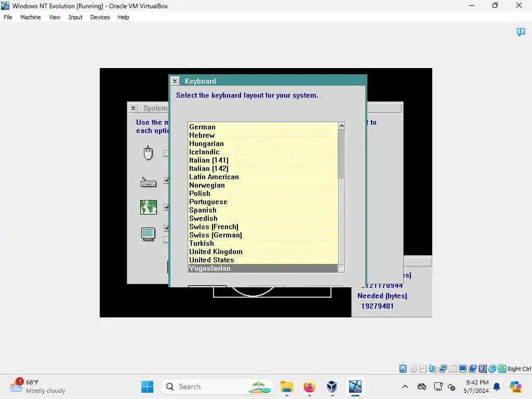The height and width of the screenshot is (399, 532).
Task: Open the VirtualBox notification center icon
Action: click(521, 32)
